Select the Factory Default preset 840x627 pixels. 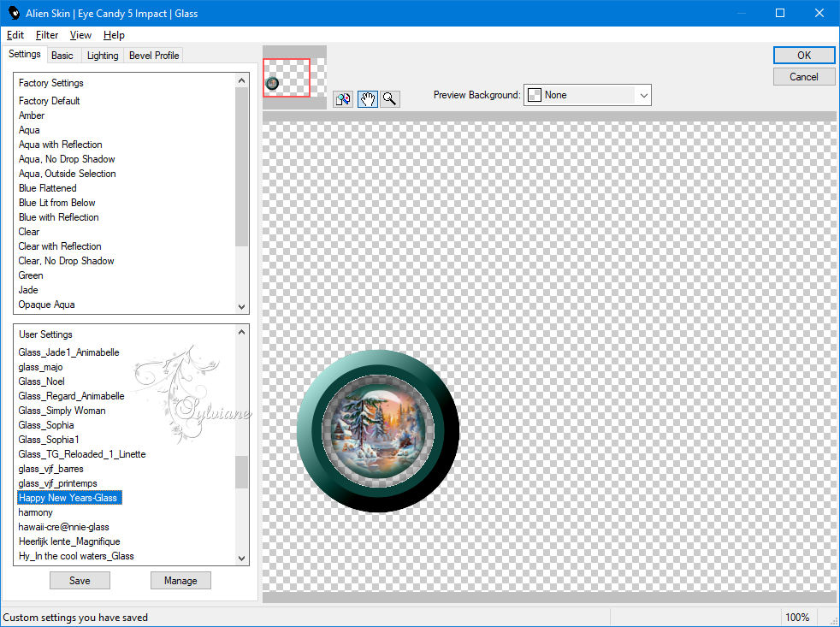[x=50, y=101]
